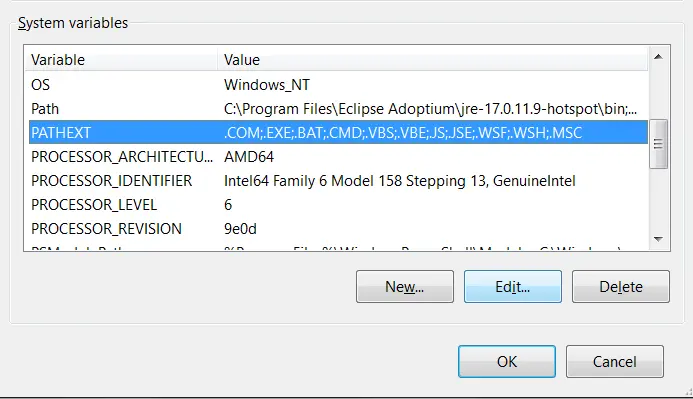
Task: Select the Path variable row
Action: click(x=338, y=109)
